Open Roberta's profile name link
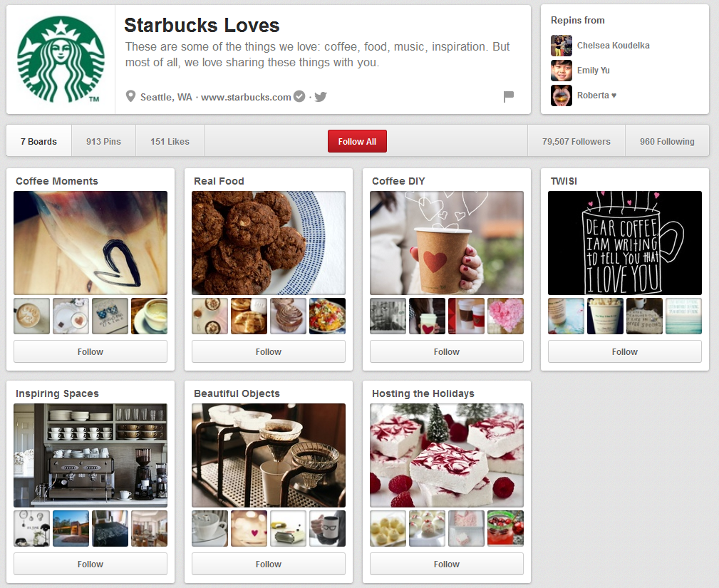719x588 pixels. tap(596, 96)
